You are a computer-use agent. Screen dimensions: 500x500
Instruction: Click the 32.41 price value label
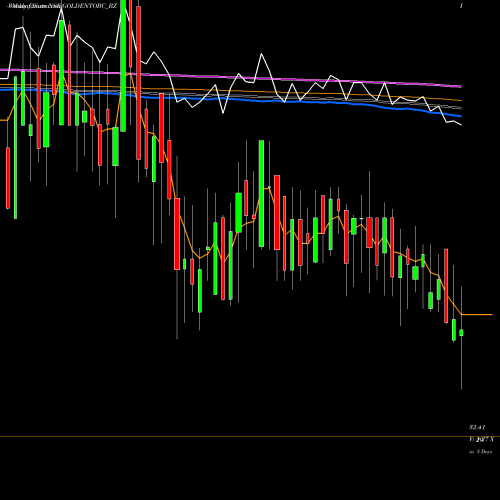click(477, 427)
